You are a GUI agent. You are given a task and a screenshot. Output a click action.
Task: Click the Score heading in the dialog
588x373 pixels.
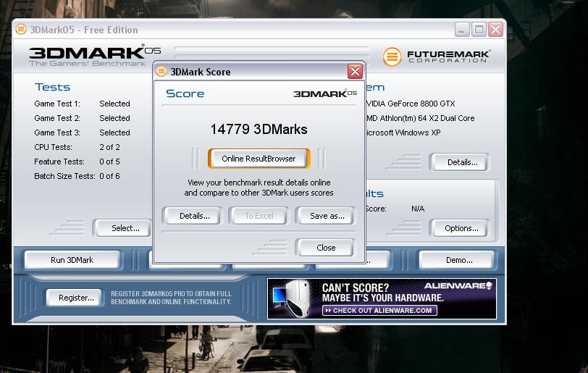[x=185, y=93]
